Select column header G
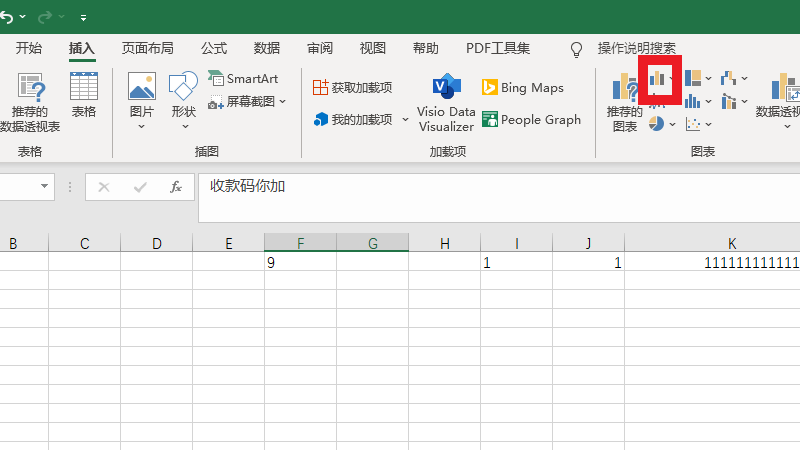 click(x=372, y=243)
